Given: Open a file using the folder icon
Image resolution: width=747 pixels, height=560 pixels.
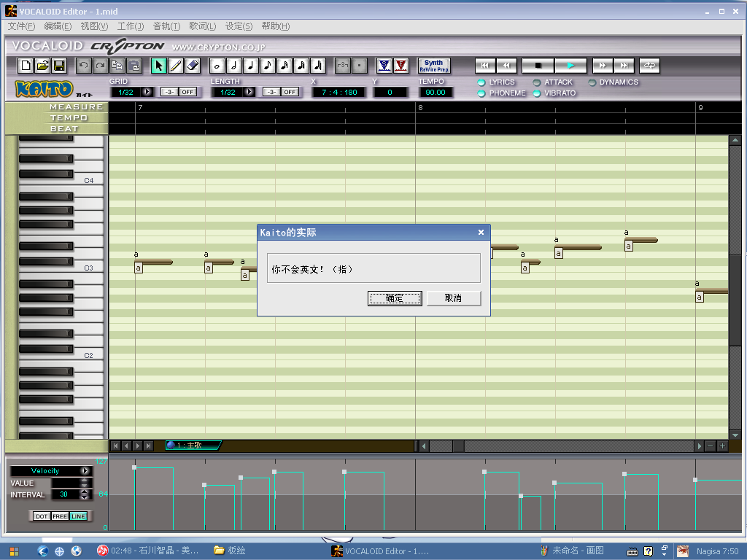Looking at the screenshot, I should coord(43,66).
